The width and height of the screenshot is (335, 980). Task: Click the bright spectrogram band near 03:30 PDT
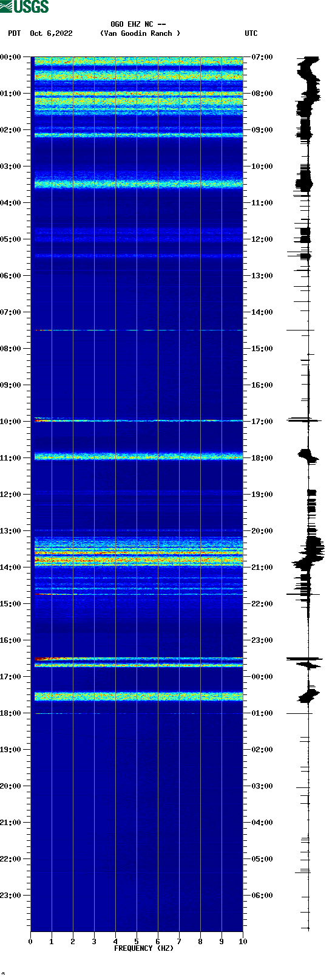click(138, 183)
